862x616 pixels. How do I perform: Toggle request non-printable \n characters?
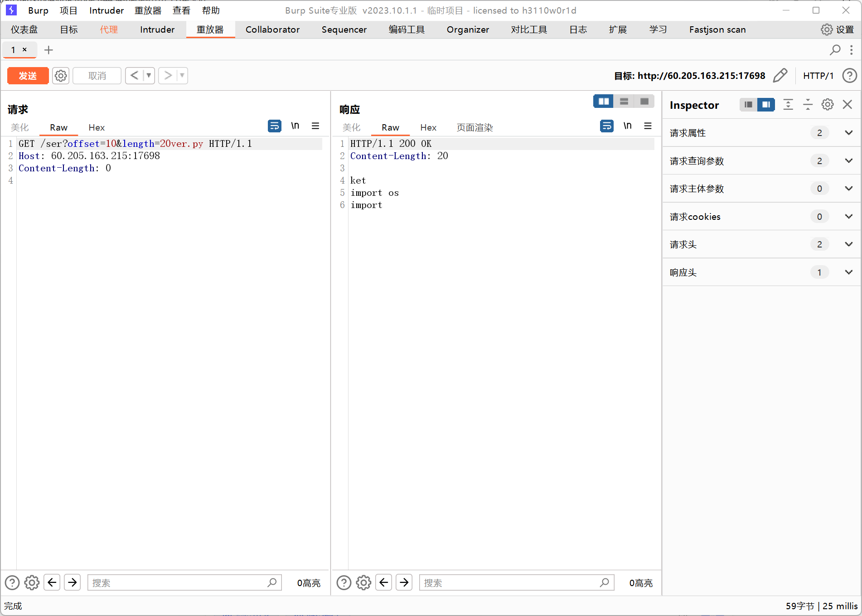pyautogui.click(x=295, y=126)
